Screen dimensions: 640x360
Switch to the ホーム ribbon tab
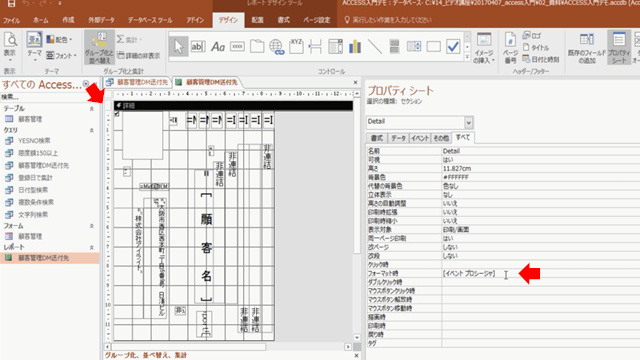click(40, 20)
